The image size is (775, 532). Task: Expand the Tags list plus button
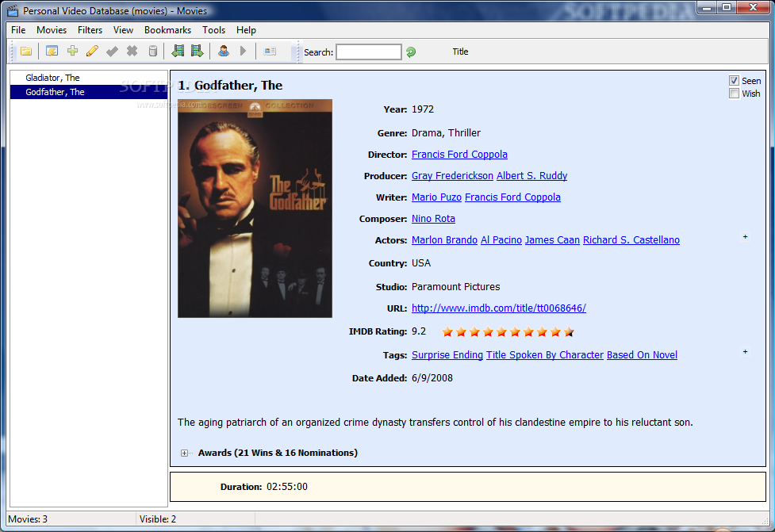pyautogui.click(x=745, y=352)
